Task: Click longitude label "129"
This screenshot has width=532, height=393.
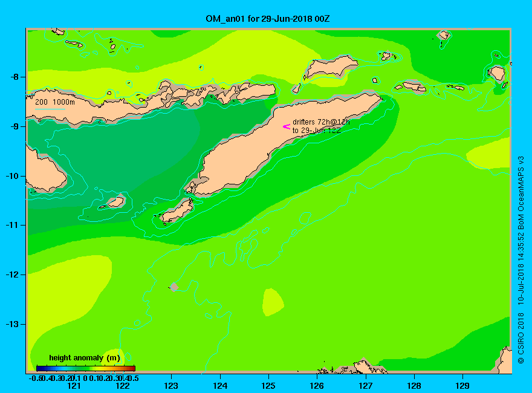Action: [x=462, y=386]
